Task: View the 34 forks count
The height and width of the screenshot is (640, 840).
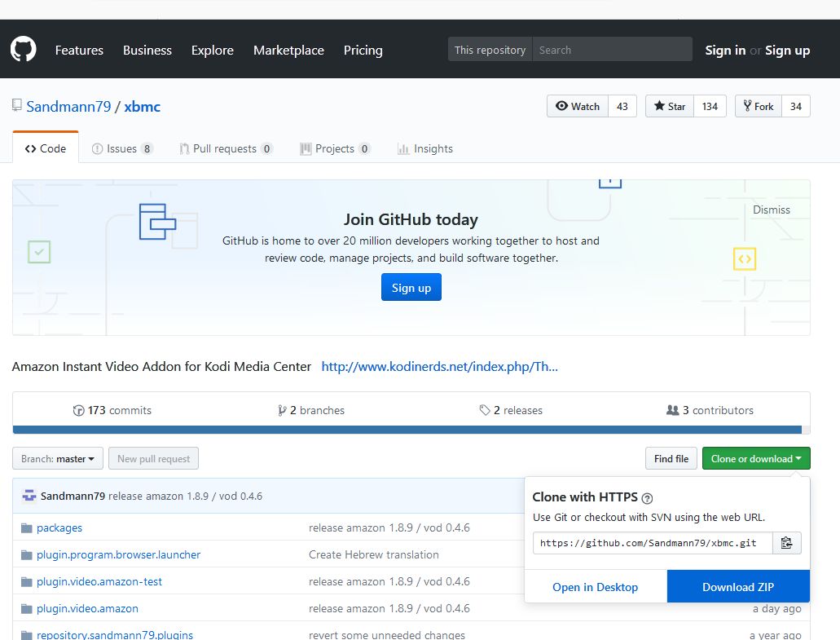Action: click(796, 106)
